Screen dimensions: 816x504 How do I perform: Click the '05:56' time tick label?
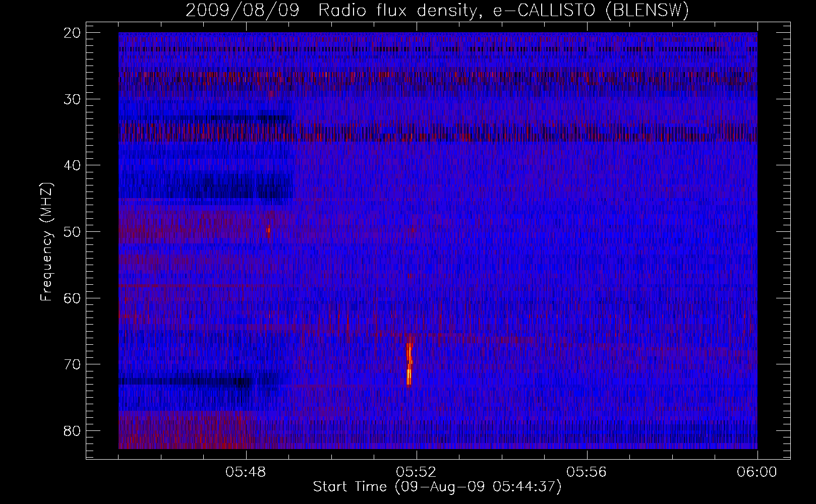[x=587, y=472]
